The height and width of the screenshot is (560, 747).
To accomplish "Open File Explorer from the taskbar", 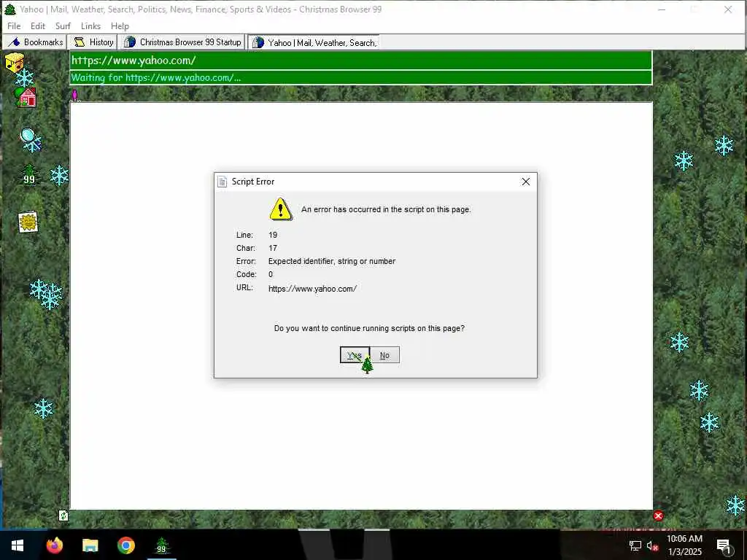I will click(90, 545).
